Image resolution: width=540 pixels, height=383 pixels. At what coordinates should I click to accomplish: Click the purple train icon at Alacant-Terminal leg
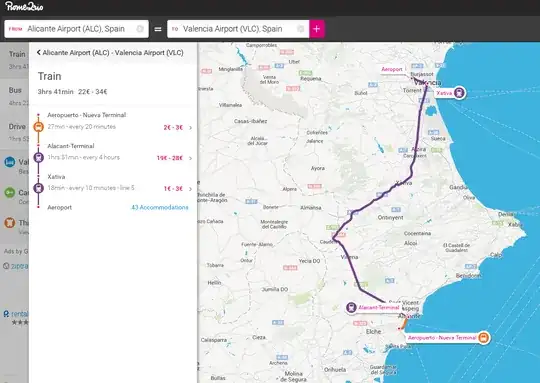pyautogui.click(x=39, y=157)
